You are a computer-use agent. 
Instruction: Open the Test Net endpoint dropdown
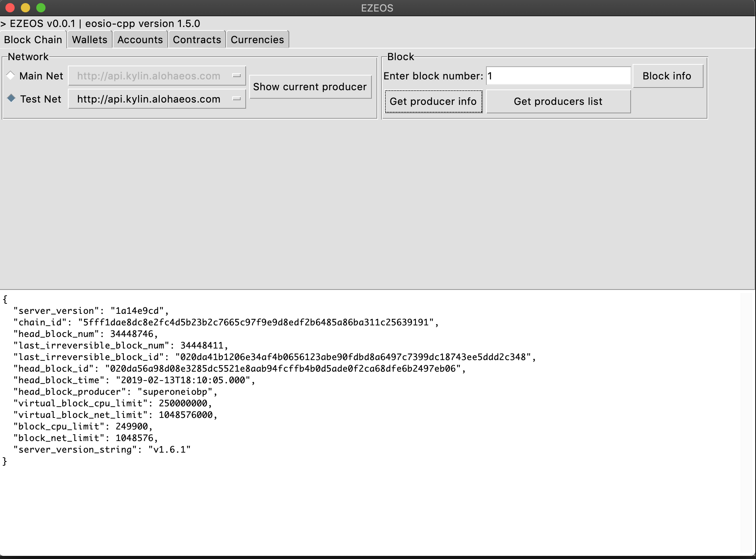[157, 99]
